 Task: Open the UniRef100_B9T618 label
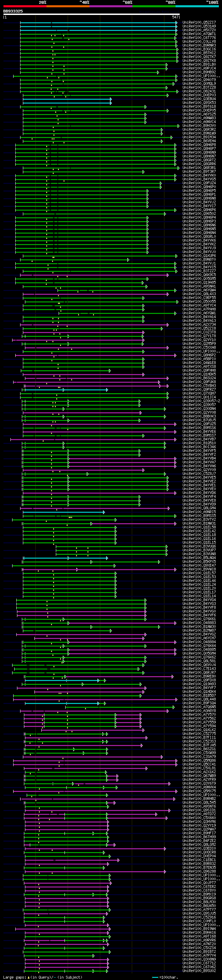click(x=199, y=106)
